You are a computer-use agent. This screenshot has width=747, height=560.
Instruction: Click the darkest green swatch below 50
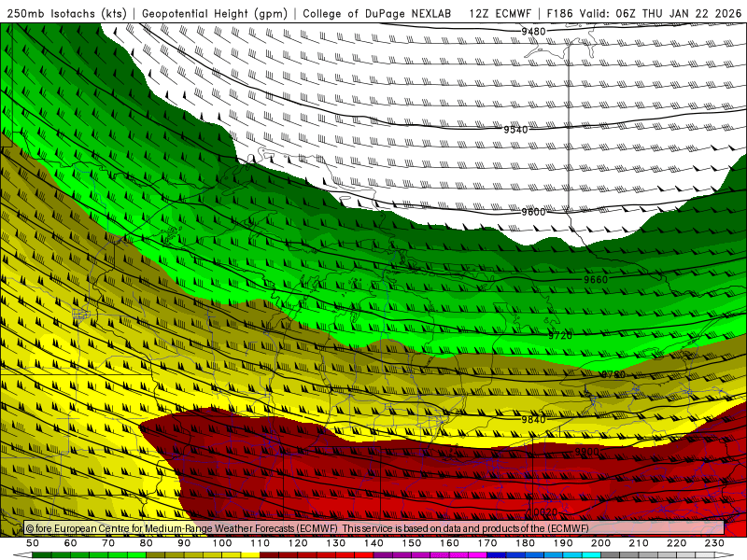pyautogui.click(x=42, y=555)
